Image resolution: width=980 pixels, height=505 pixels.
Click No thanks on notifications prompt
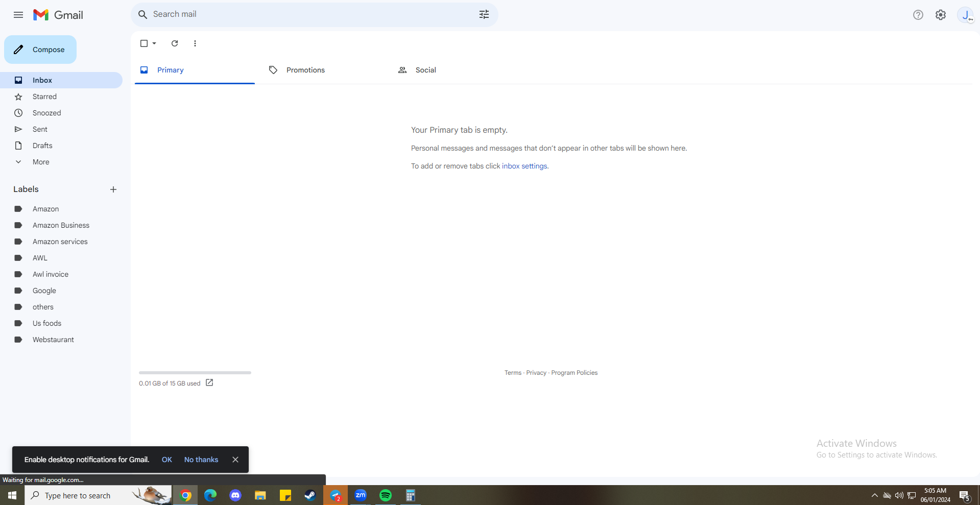[201, 460]
